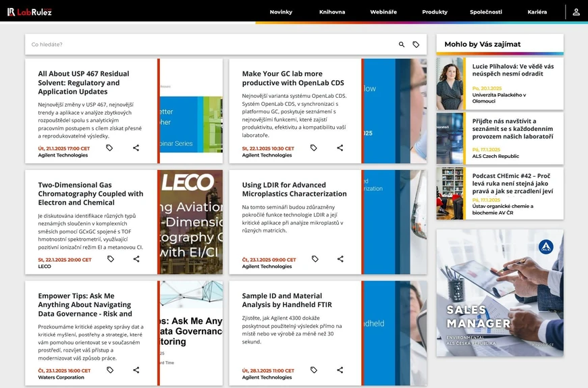
Task: Click Lucie Plíhalová portrait thumbnail
Action: point(450,84)
